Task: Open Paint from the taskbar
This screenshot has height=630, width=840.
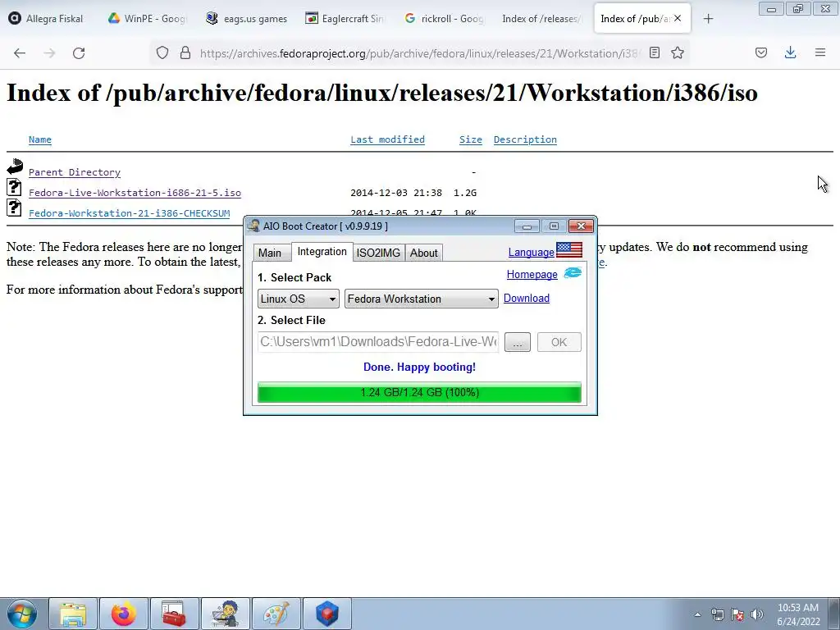Action: point(276,614)
